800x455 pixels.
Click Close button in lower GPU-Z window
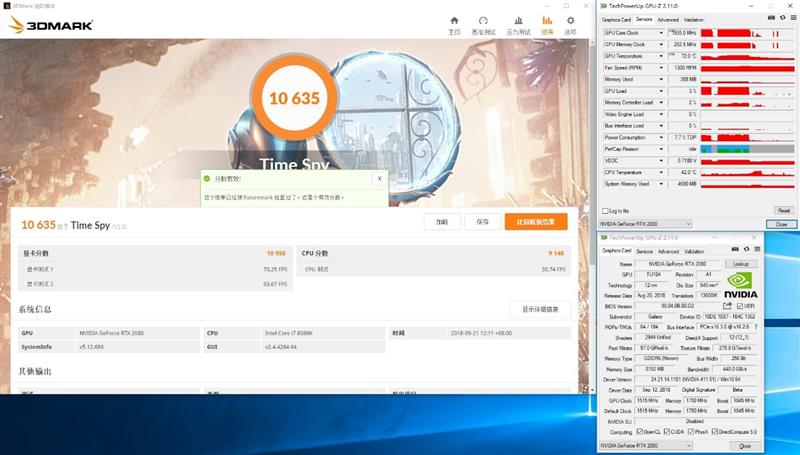(745, 446)
